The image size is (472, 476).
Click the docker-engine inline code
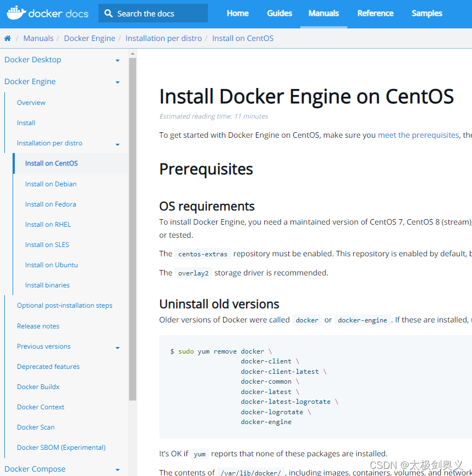(363, 320)
